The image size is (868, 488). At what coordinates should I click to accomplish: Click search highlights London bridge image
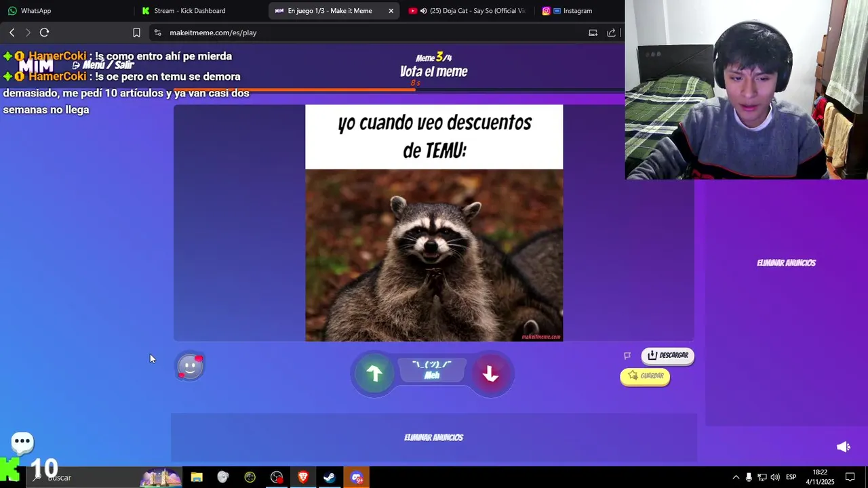click(x=161, y=477)
